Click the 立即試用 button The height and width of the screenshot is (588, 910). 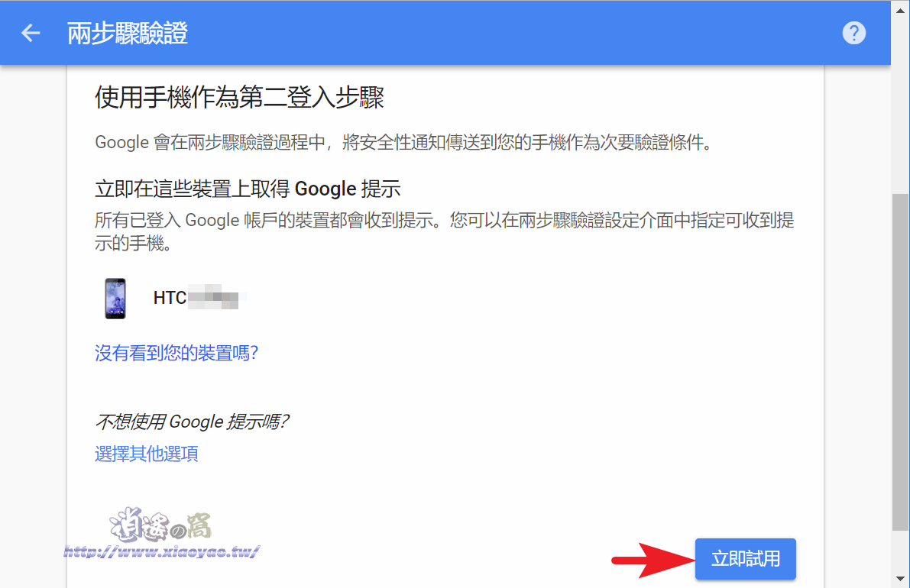pos(745,559)
